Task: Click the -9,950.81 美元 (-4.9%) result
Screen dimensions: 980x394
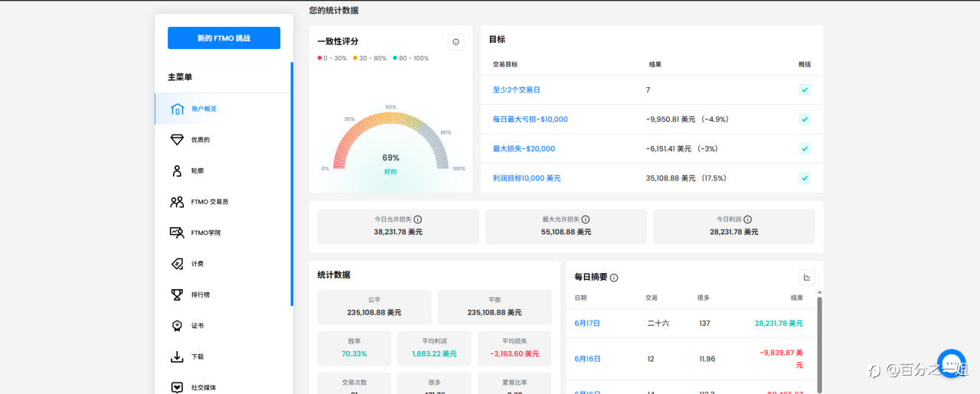Action: [688, 119]
